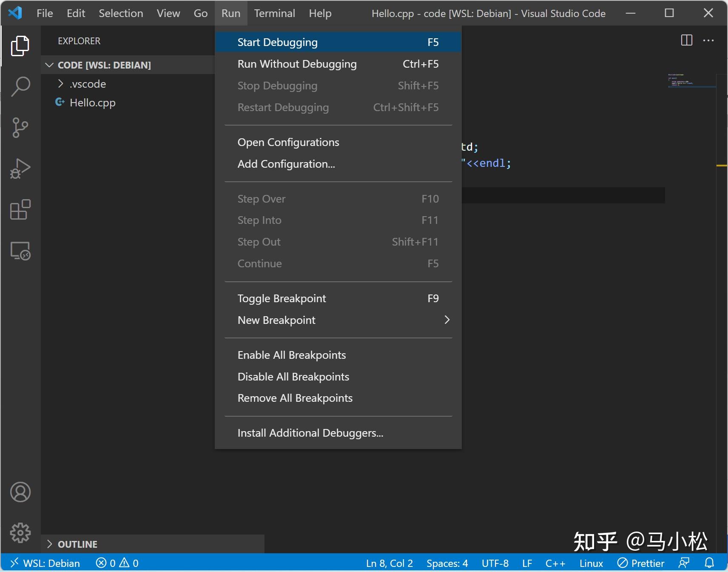Open the Search view in activity bar
This screenshot has width=728, height=572.
tap(20, 87)
